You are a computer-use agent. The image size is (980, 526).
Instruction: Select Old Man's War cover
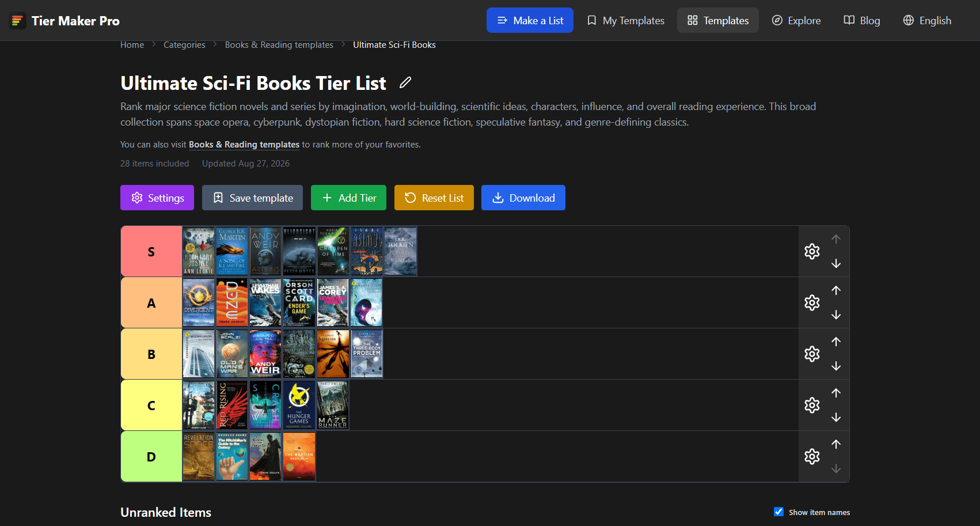(x=232, y=354)
